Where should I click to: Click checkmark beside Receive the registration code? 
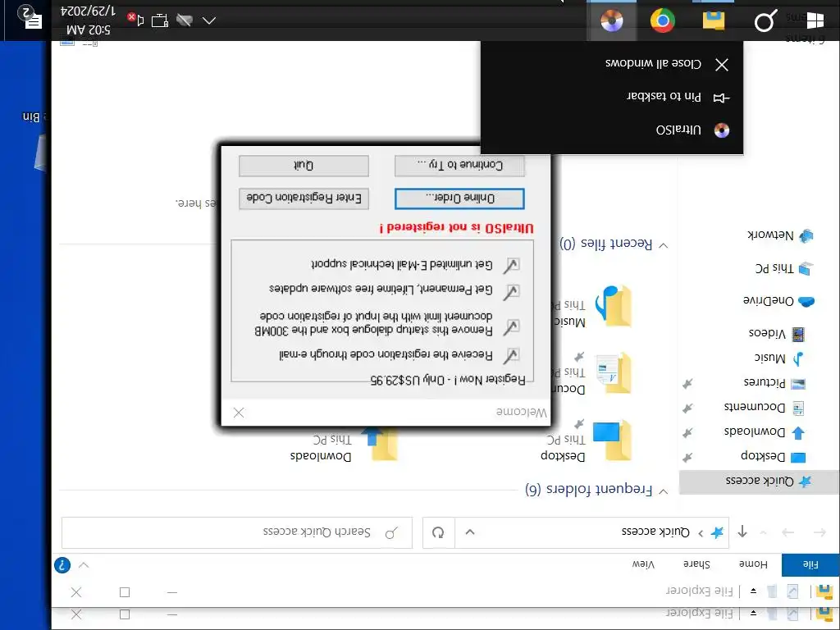[x=512, y=355]
